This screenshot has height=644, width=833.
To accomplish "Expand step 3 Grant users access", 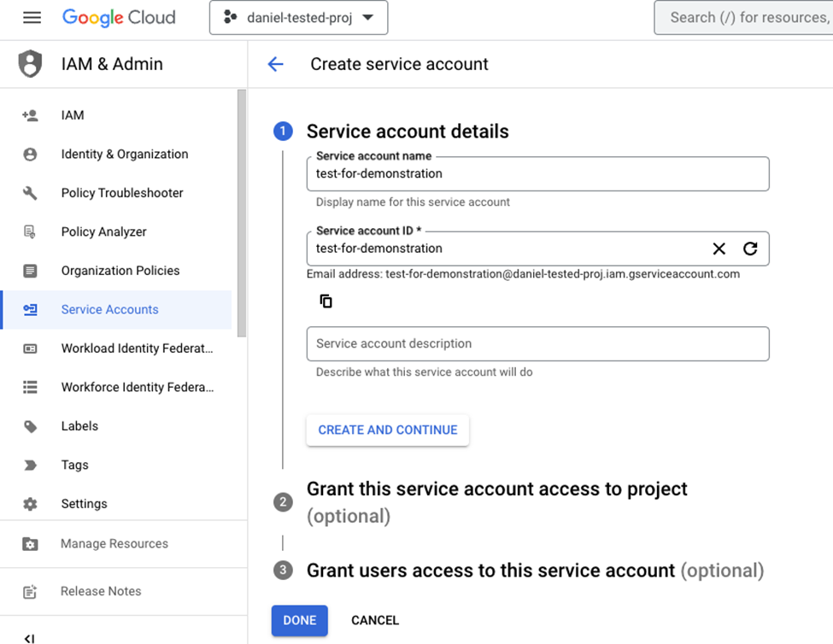I will coord(535,571).
